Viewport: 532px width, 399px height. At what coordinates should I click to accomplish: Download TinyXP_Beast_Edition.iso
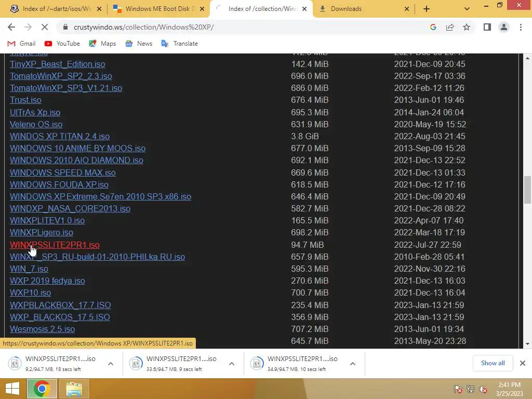[57, 64]
